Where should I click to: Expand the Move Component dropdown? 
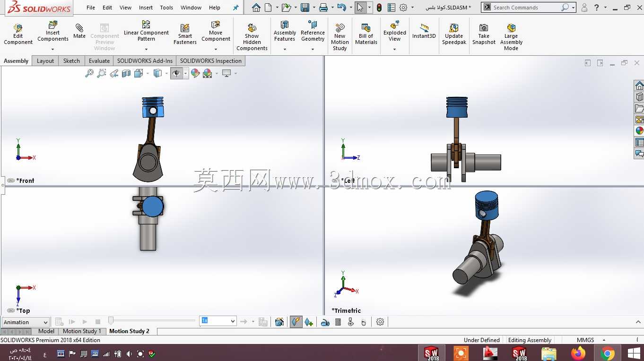point(216,49)
